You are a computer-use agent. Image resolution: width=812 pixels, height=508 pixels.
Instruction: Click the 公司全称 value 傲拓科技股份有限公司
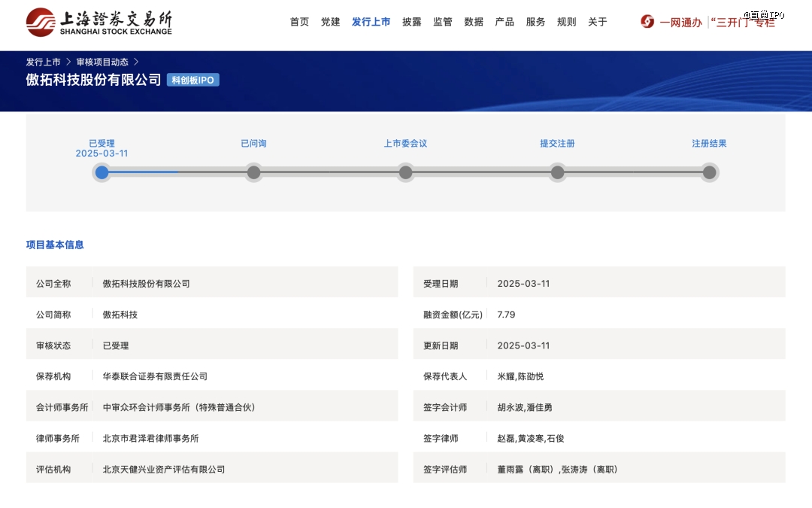146,284
